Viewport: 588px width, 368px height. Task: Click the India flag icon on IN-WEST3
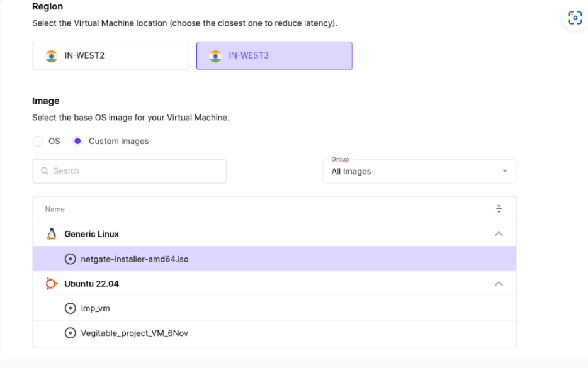point(215,56)
